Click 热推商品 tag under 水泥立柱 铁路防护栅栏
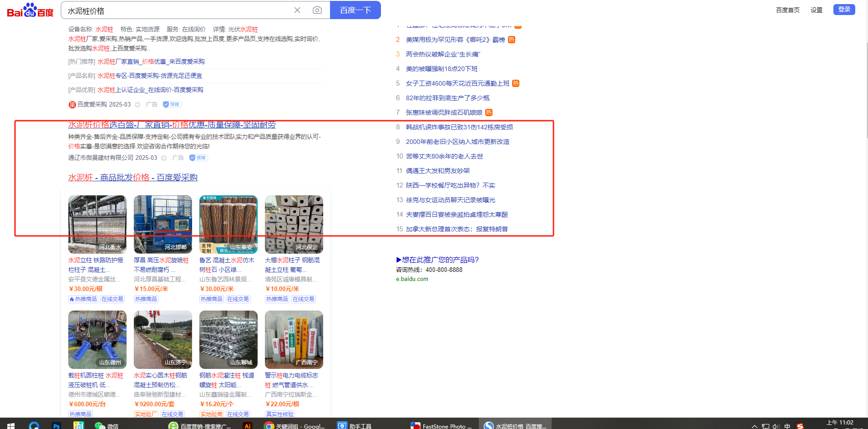Viewport: 868px width, 429px height. (83, 299)
